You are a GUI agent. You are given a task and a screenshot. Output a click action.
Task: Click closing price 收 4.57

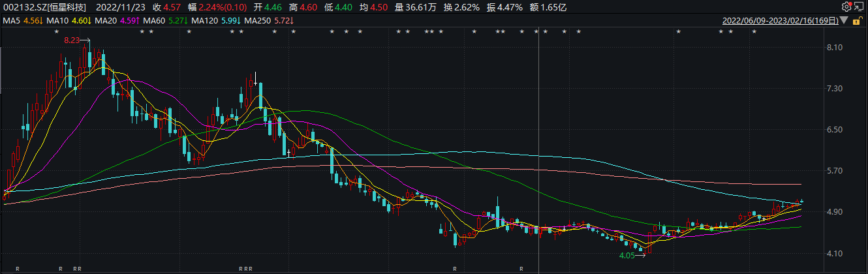point(166,7)
